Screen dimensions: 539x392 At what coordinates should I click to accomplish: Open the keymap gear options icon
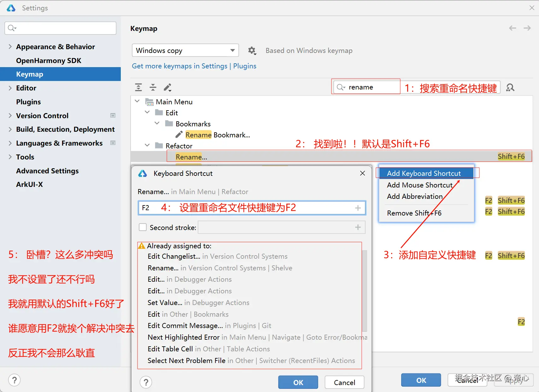[252, 50]
